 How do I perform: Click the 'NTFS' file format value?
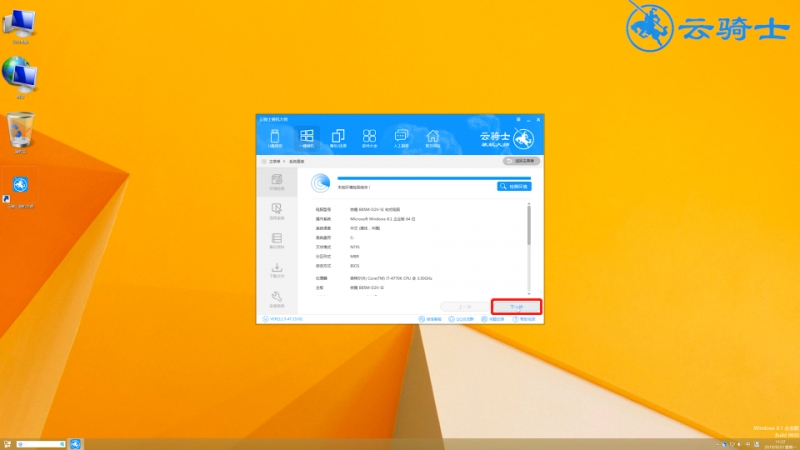click(355, 247)
